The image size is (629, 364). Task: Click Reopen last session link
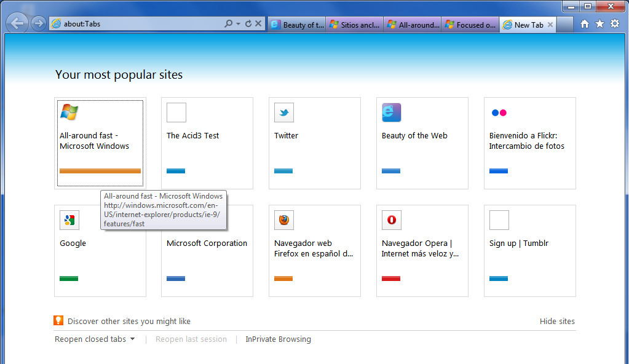tap(191, 339)
